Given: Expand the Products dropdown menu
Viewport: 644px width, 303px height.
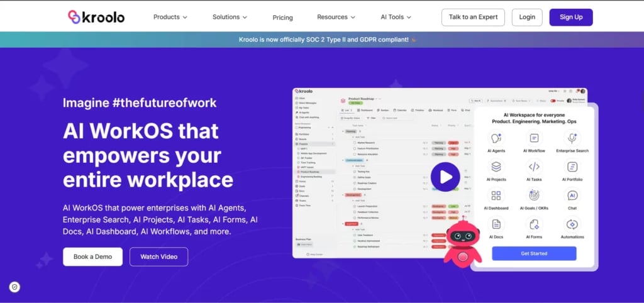Looking at the screenshot, I should [170, 17].
